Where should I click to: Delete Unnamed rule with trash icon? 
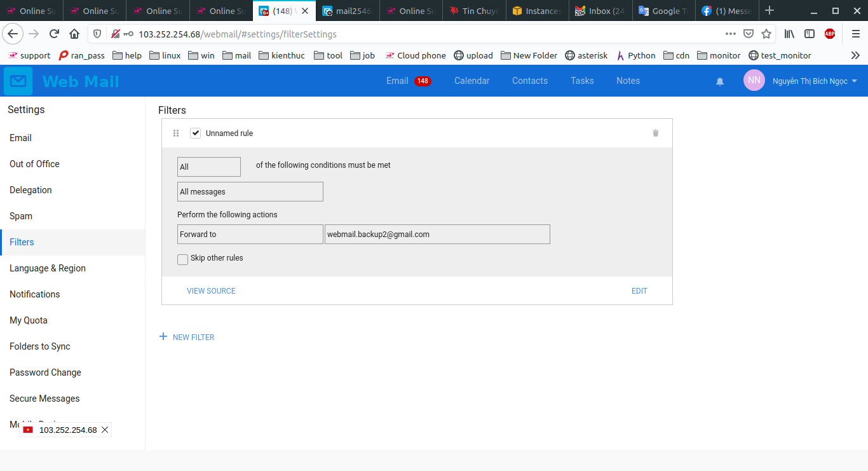656,133
